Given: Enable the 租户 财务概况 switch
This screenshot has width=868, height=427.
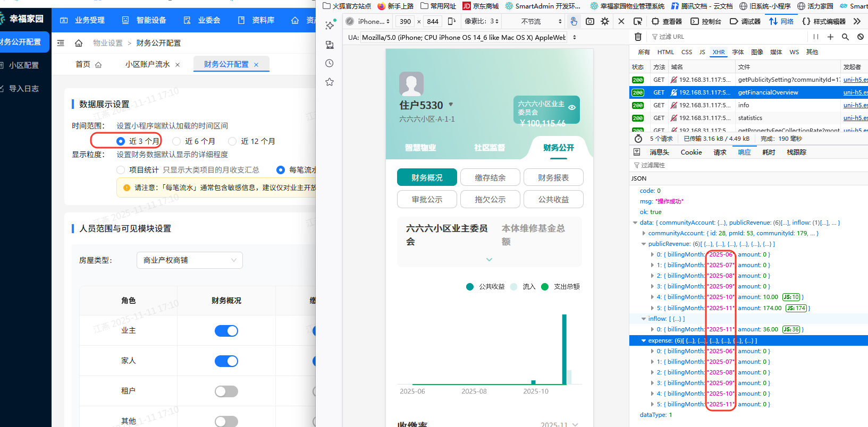Looking at the screenshot, I should [x=226, y=391].
